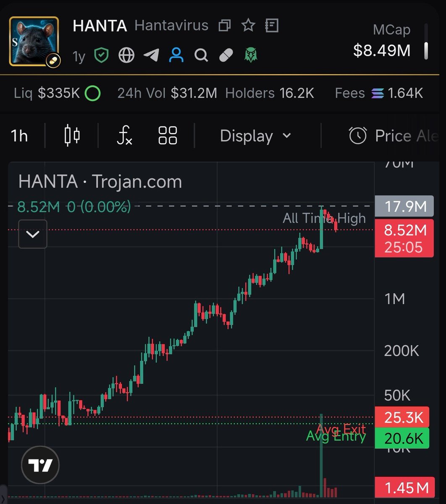Tap the 17.9M all-time-high price label

tap(404, 206)
